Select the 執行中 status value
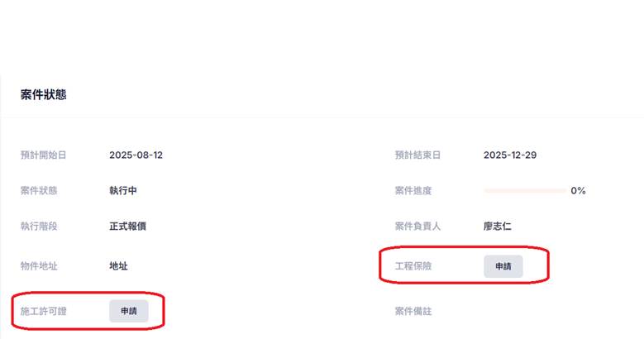The width and height of the screenshot is (644, 339). [123, 191]
